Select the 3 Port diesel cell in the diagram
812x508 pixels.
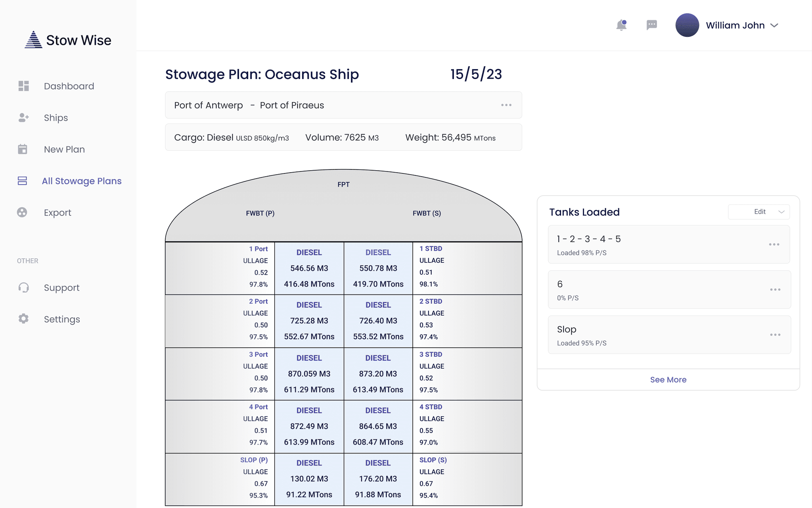tap(309, 373)
